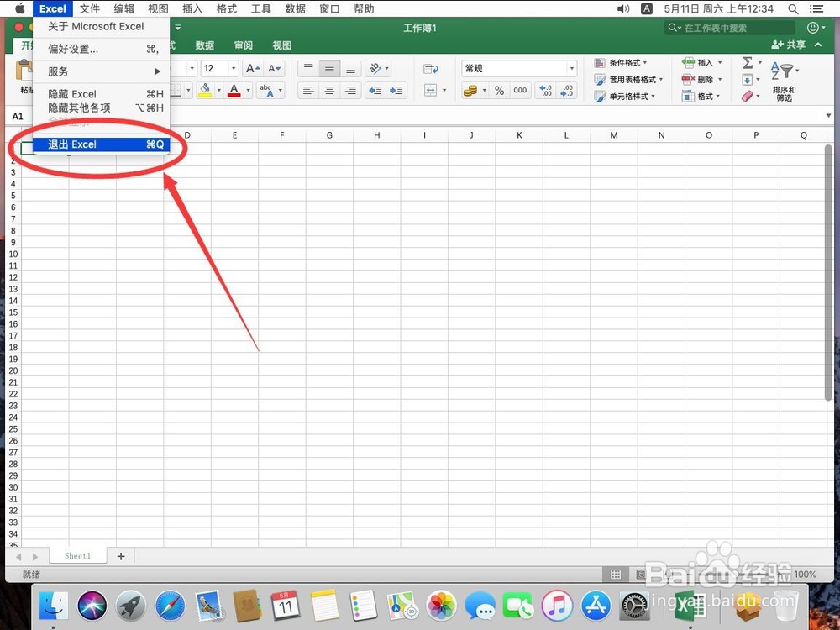The width and height of the screenshot is (840, 630).
Task: Select 隐藏 Excel menu item
Action: point(102,94)
